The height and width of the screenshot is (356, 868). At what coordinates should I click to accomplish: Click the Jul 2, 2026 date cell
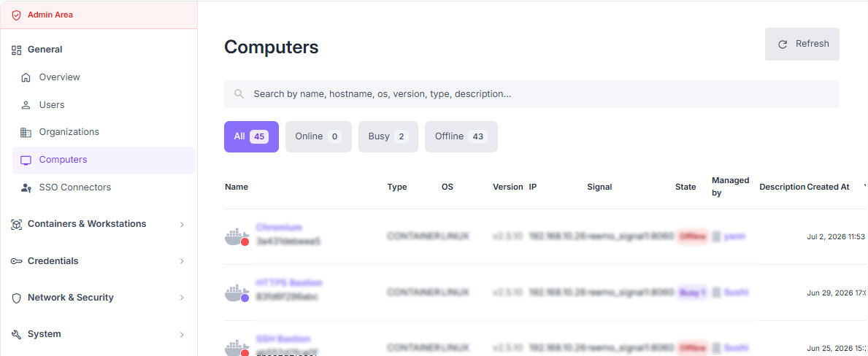click(836, 236)
